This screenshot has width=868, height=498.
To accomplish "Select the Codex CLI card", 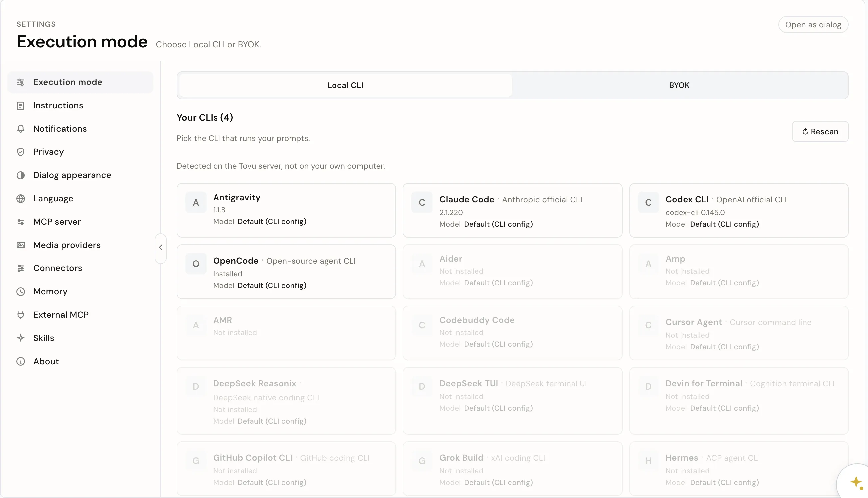I will tap(738, 210).
